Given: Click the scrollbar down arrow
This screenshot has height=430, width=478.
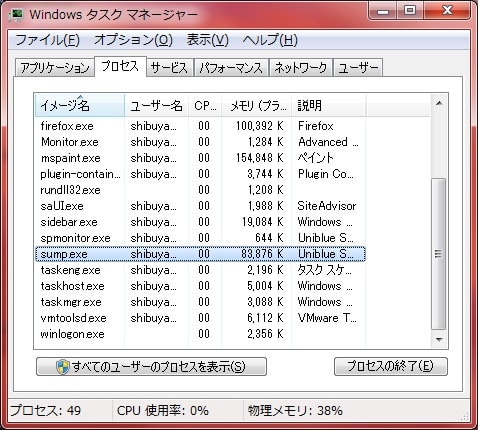Looking at the screenshot, I should coord(439,340).
